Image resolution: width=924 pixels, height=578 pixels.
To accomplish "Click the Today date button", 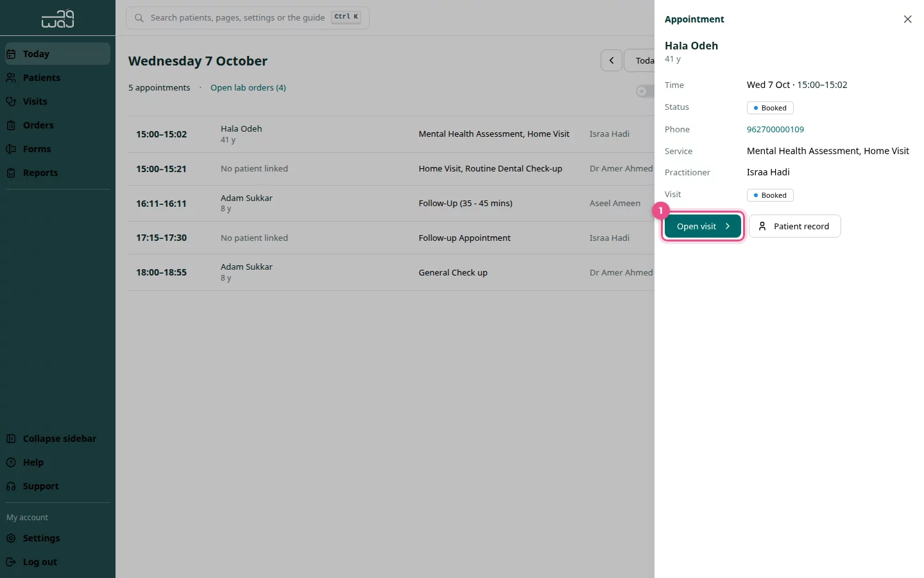I will [x=640, y=60].
